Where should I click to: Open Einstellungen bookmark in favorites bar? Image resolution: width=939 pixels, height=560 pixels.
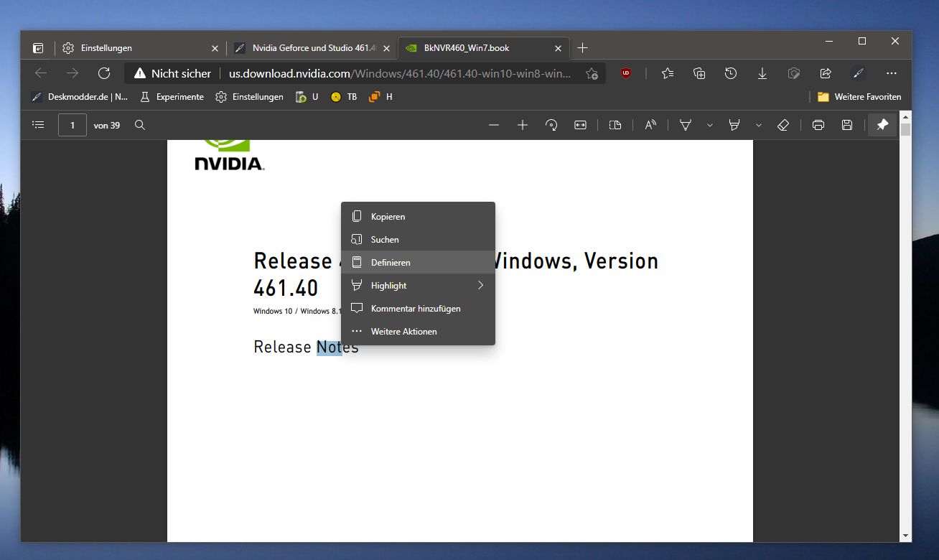pos(250,97)
